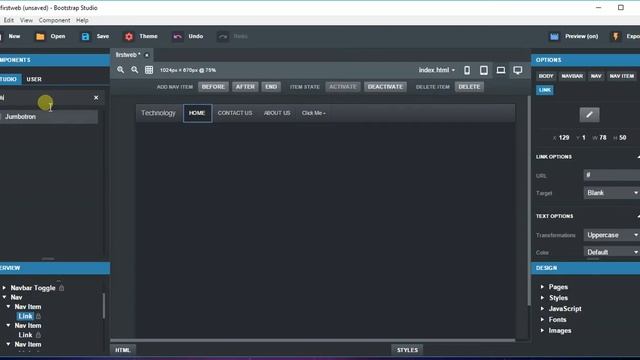Image resolution: width=640 pixels, height=360 pixels.
Task: Open the View menu
Action: [26, 20]
